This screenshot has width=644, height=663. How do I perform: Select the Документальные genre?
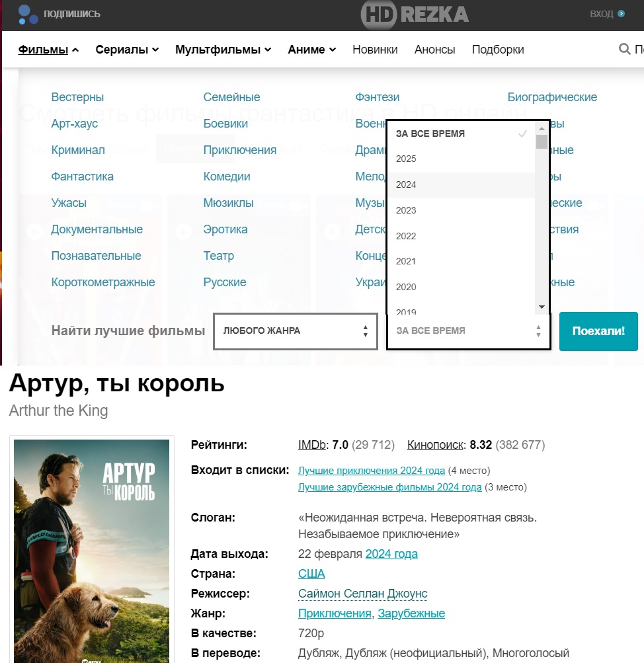point(97,229)
